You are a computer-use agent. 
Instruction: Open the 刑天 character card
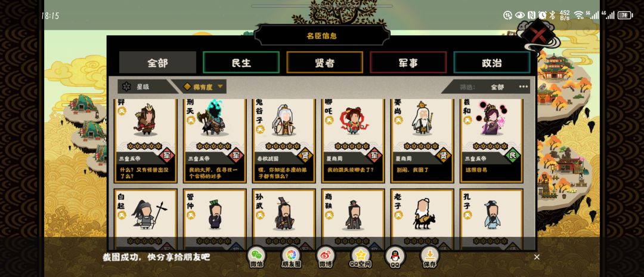point(215,141)
